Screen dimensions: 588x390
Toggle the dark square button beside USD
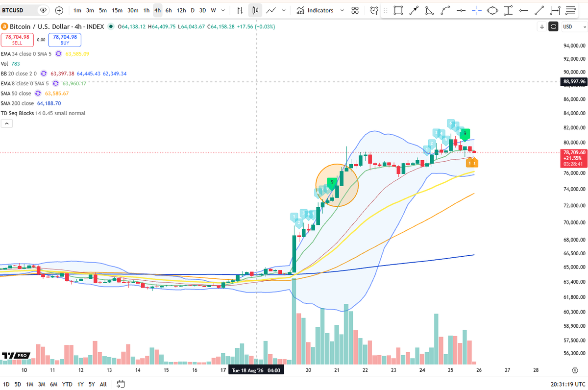(x=554, y=26)
